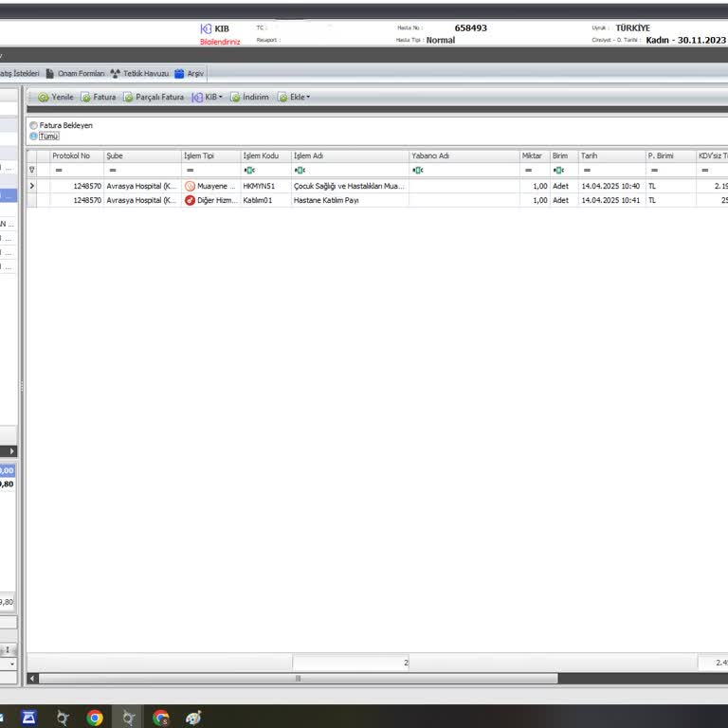
Task: Click the Yenile refresh icon
Action: pos(44,97)
